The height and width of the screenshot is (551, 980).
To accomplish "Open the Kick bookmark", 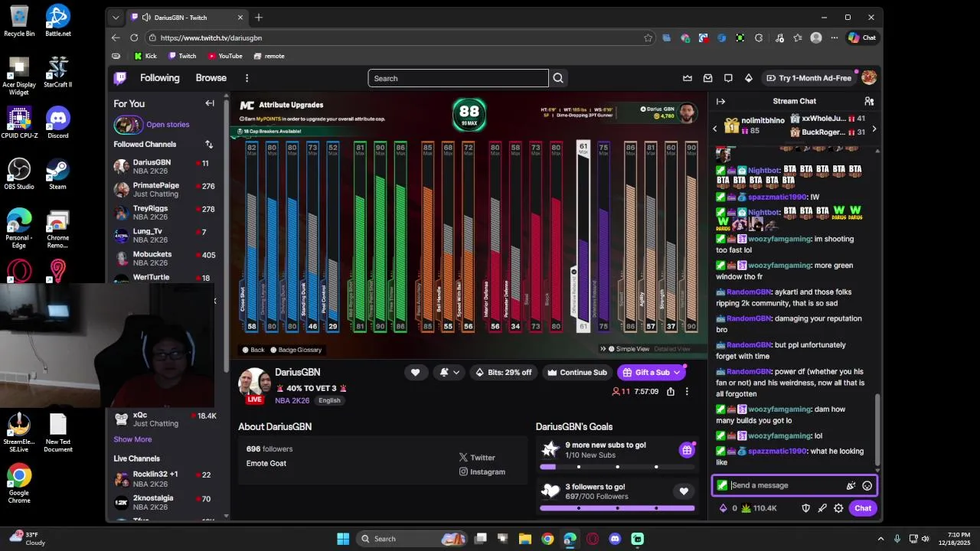I will pos(145,56).
